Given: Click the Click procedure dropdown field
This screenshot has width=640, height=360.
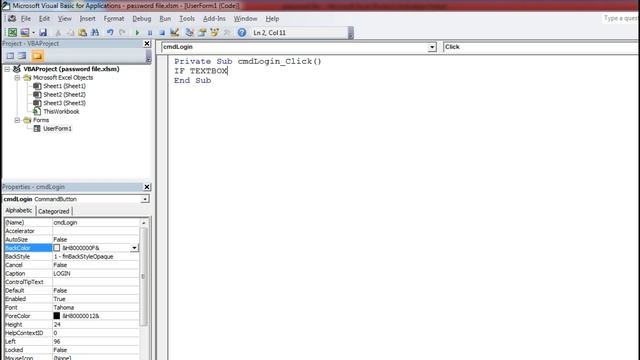Looking at the screenshot, I should 541,47.
